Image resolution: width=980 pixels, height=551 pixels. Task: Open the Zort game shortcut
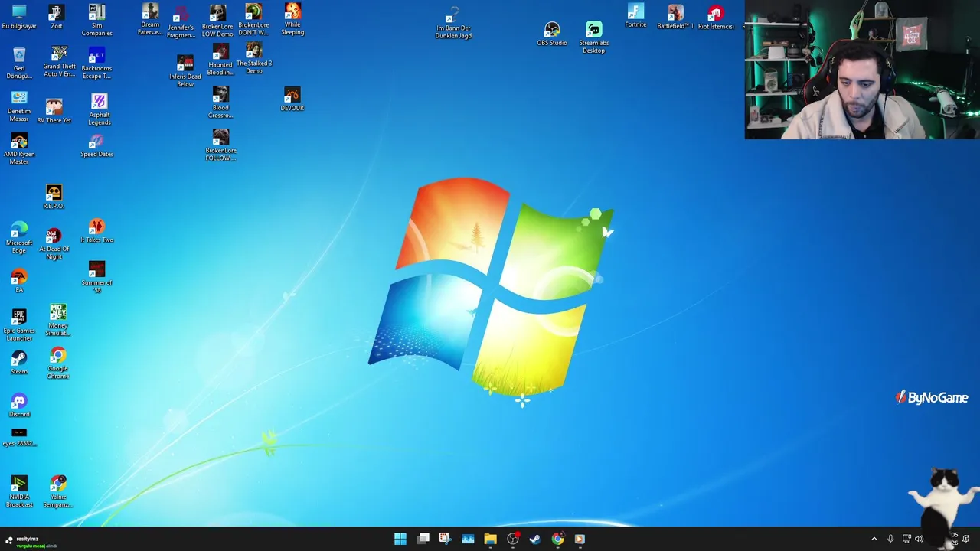(x=56, y=17)
